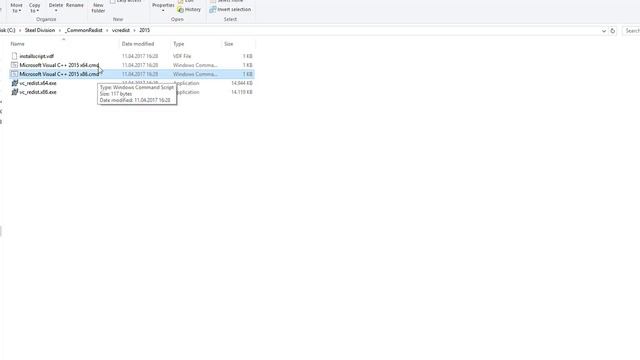The image size is (640, 360).
Task: Click the Windows Comma... type cell of x86.cmd
Action: click(x=195, y=74)
